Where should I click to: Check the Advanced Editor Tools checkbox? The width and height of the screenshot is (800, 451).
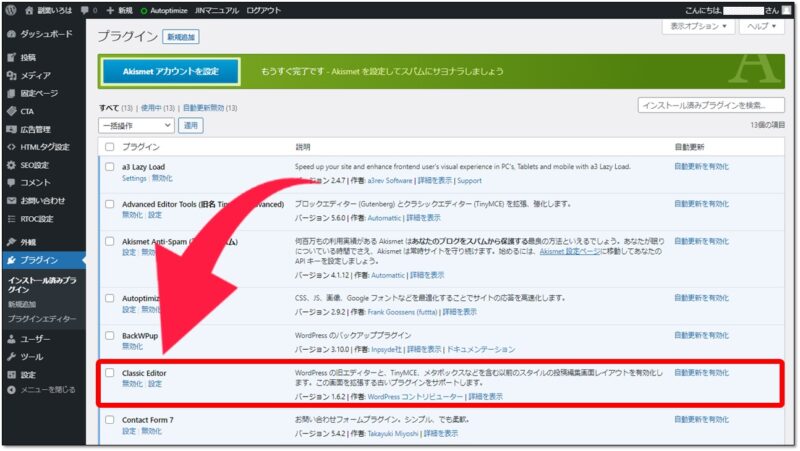tap(110, 204)
